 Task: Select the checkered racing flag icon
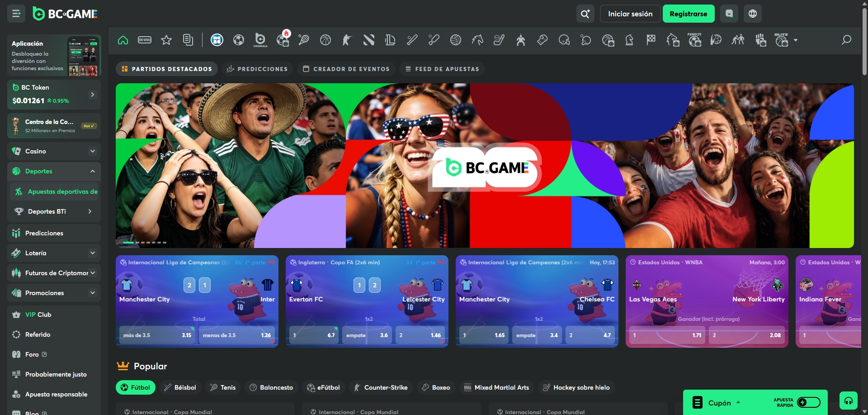click(x=651, y=40)
